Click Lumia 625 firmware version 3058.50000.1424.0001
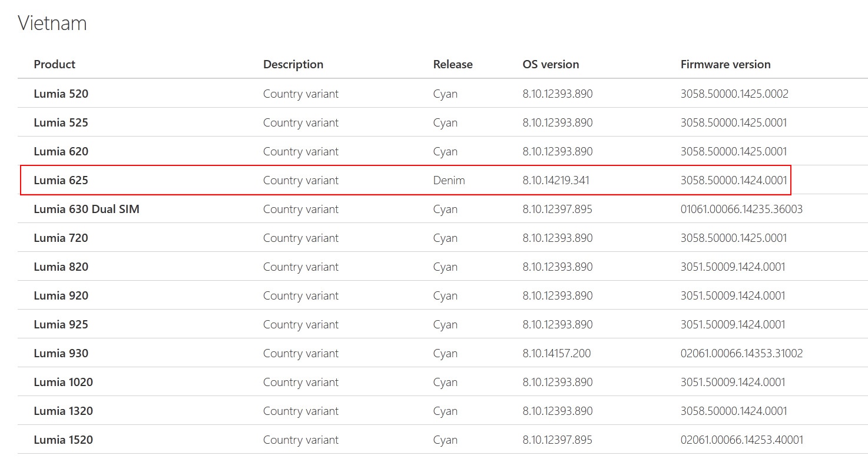 [x=733, y=180]
